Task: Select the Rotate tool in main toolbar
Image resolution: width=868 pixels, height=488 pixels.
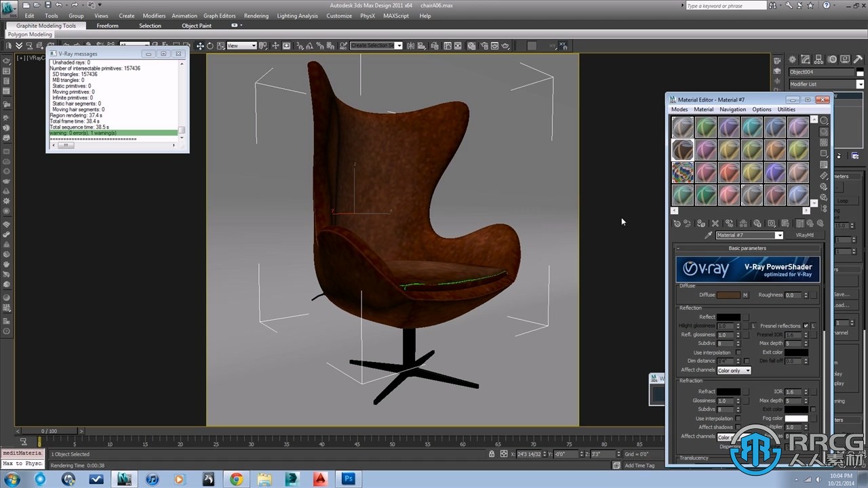Action: point(210,45)
